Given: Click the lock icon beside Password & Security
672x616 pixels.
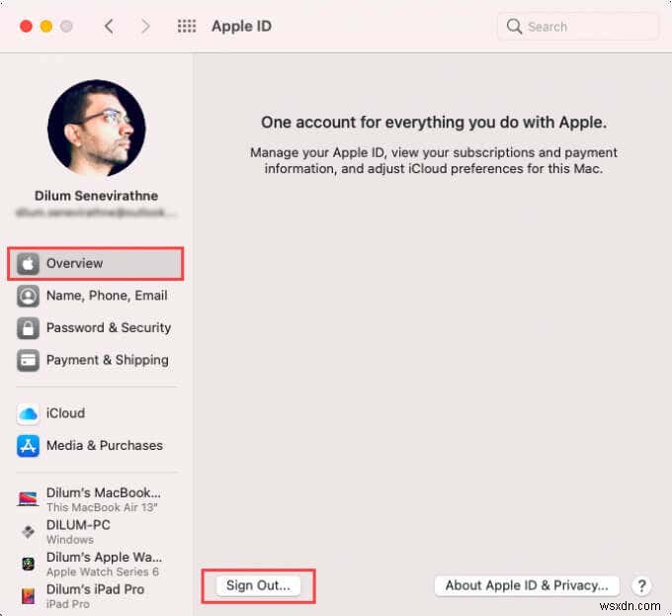Looking at the screenshot, I should [x=28, y=328].
